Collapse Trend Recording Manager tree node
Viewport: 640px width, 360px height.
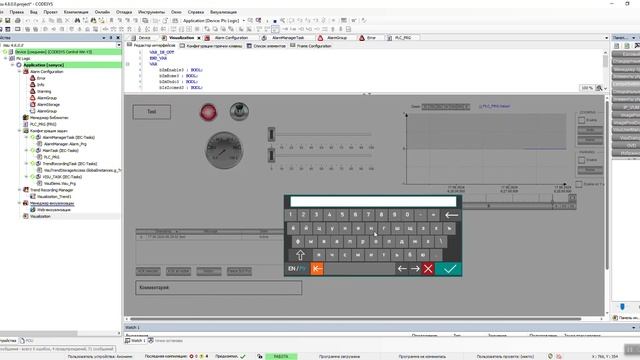19,190
